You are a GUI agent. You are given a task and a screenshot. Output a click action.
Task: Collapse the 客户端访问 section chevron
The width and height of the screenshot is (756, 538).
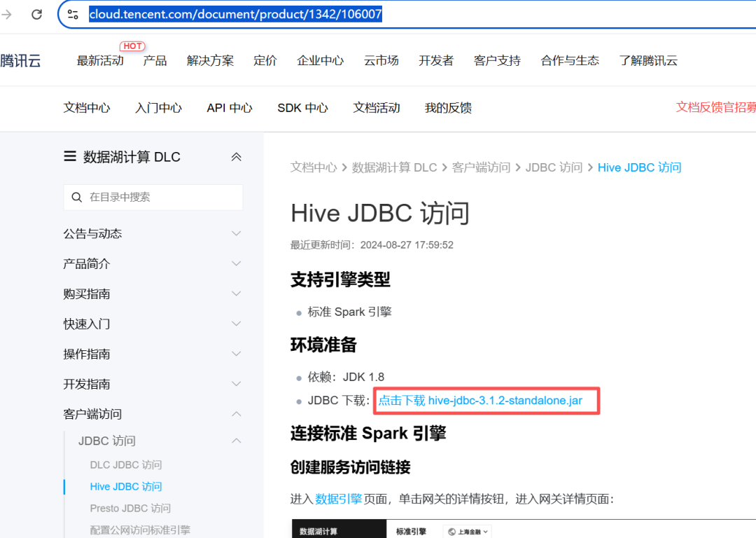point(237,414)
